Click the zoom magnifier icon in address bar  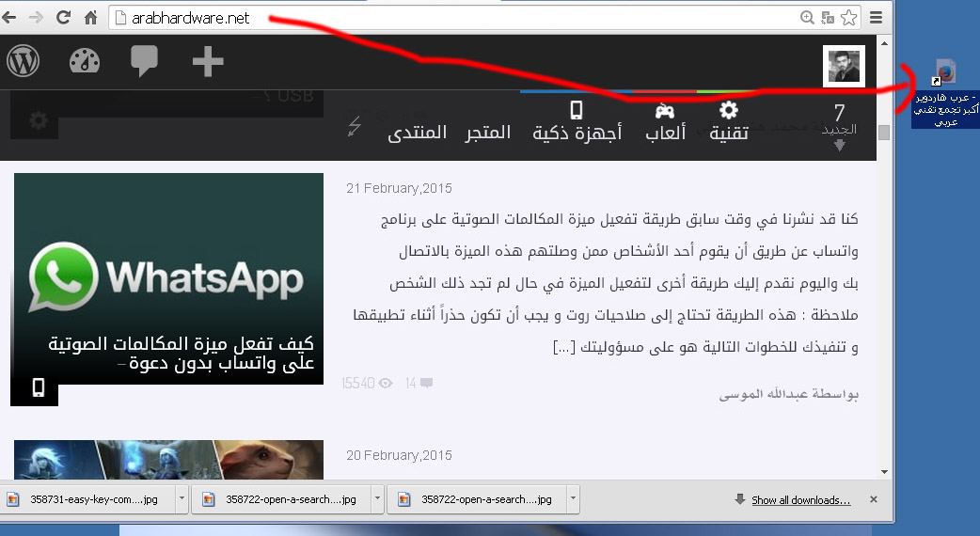pyautogui.click(x=807, y=18)
